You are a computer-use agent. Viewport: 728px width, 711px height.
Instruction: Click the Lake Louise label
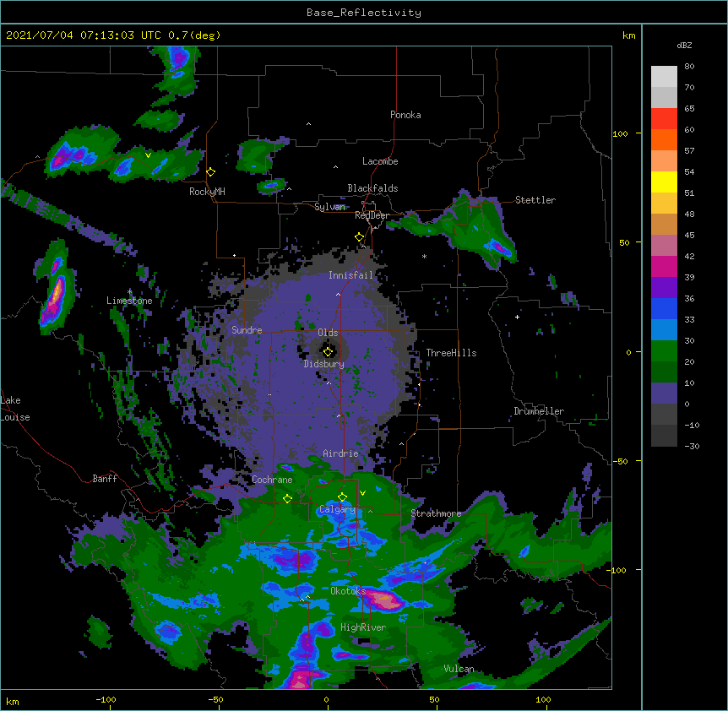click(15, 409)
